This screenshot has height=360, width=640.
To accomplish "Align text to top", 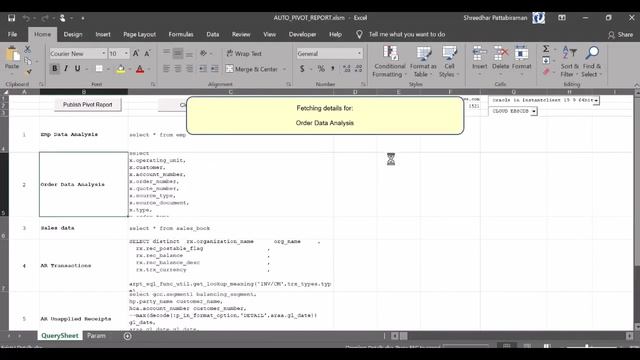I will point(166,53).
